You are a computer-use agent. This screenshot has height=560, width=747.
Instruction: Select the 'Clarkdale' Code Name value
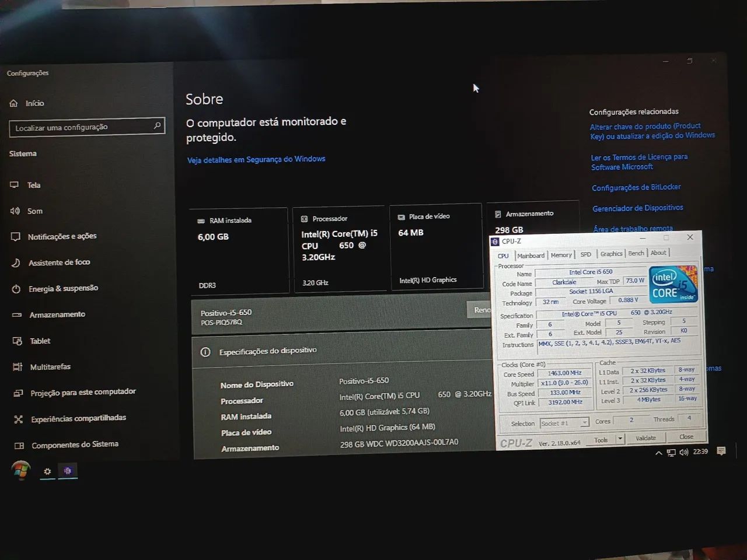coord(564,282)
